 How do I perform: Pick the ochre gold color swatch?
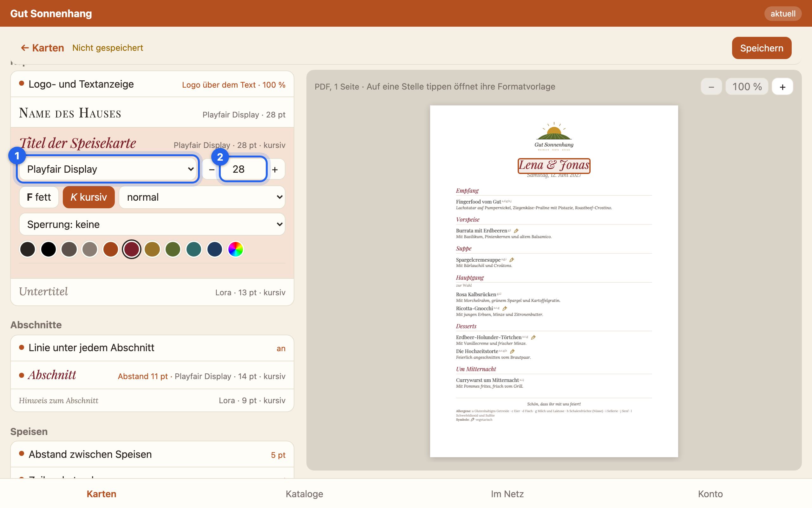[152, 249]
